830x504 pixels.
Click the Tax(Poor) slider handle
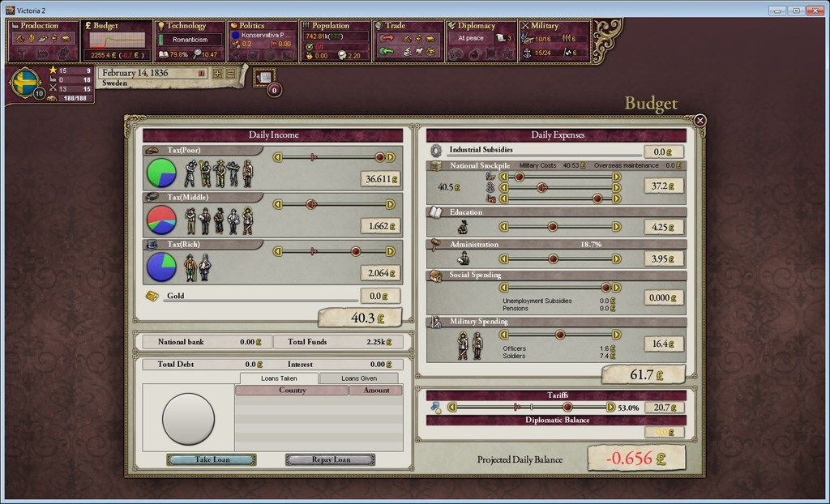[379, 157]
